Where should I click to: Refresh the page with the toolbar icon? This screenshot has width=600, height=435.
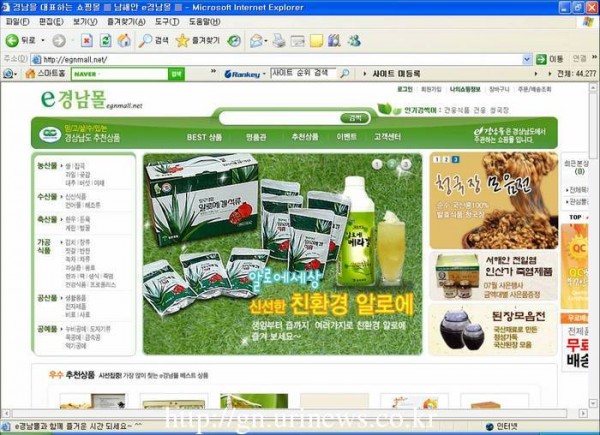click(105, 41)
